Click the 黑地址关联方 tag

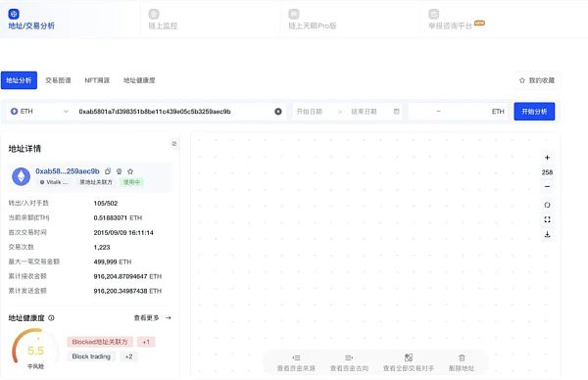(96, 182)
